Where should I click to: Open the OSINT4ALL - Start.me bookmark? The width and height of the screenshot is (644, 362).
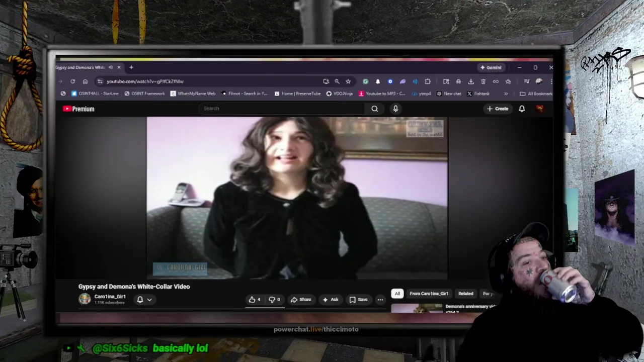coord(95,94)
